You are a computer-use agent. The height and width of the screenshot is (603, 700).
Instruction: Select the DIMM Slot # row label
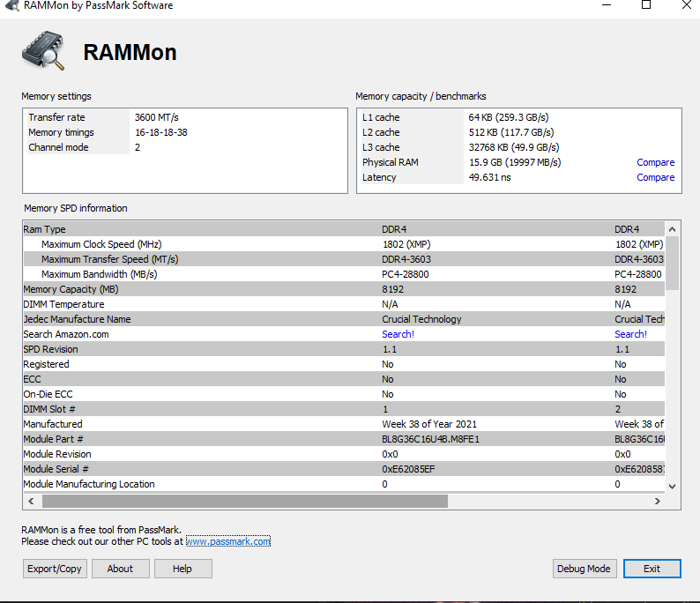click(49, 409)
